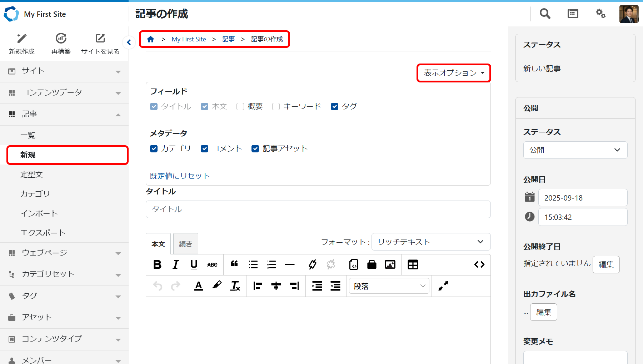The image size is (643, 364).
Task: Select 定型文 in the sidebar menu
Action: pos(31,175)
